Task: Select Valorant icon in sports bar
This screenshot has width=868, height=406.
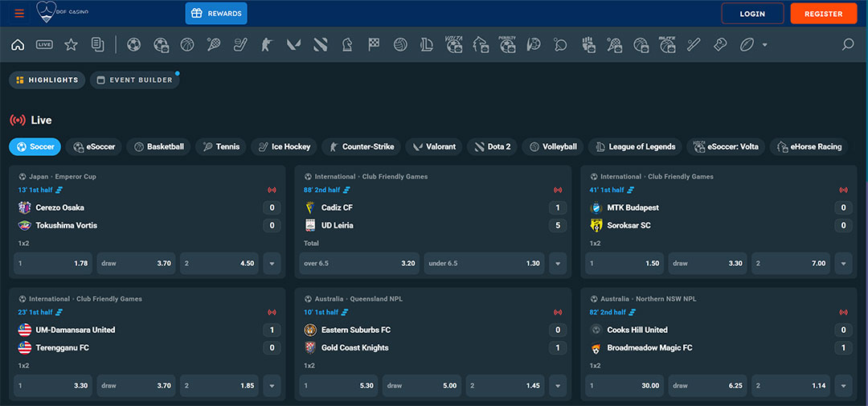Action: pos(293,45)
